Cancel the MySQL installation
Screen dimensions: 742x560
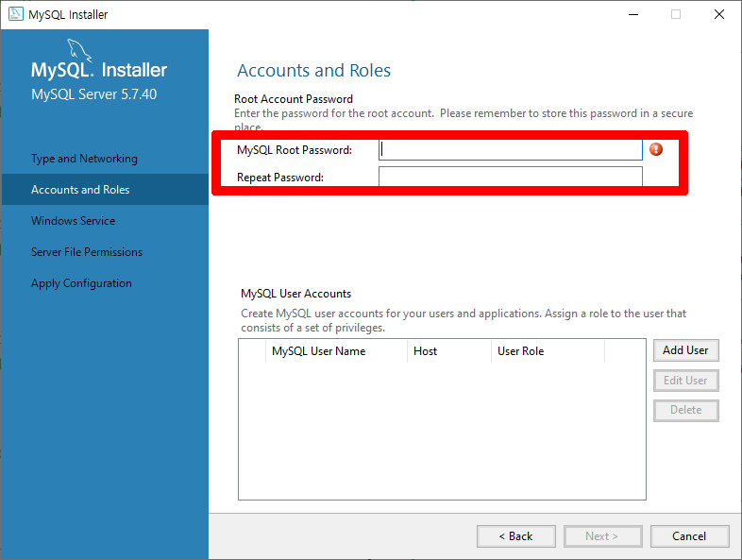click(x=689, y=536)
